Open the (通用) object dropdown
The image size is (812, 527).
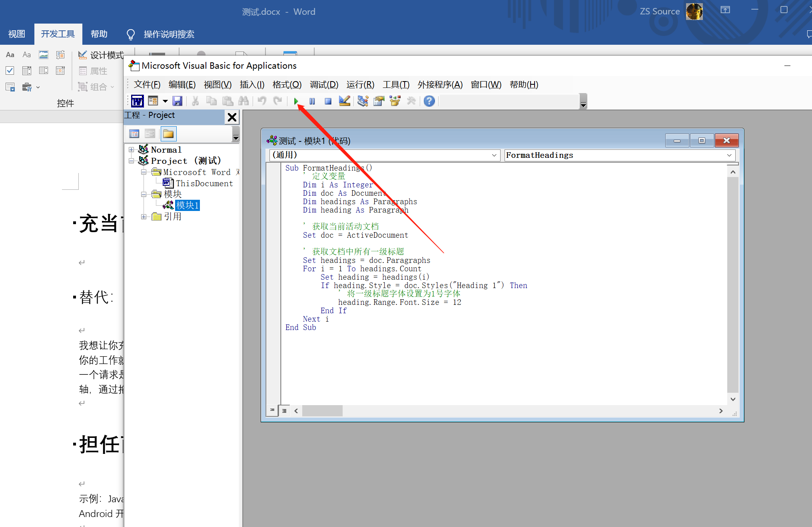point(494,155)
